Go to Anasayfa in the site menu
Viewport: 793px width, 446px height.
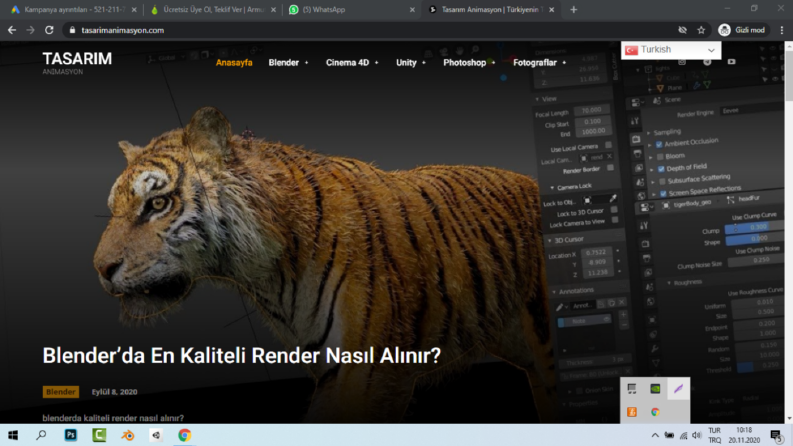234,63
